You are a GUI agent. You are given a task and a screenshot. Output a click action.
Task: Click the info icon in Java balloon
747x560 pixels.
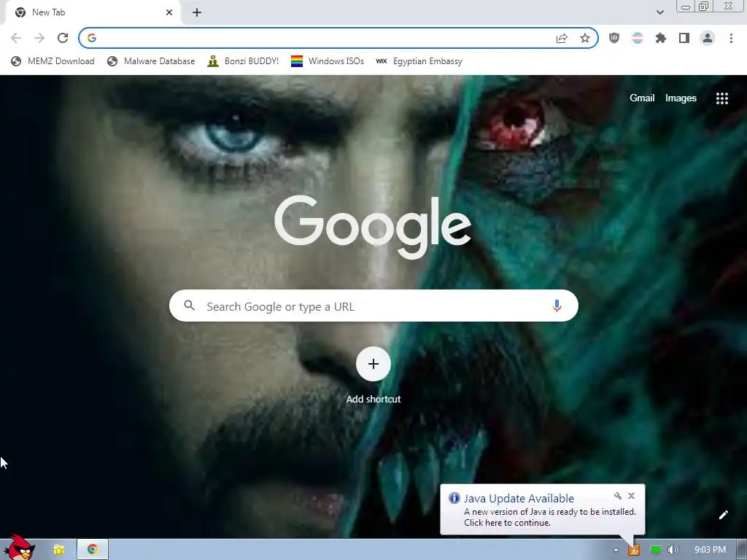[454, 498]
